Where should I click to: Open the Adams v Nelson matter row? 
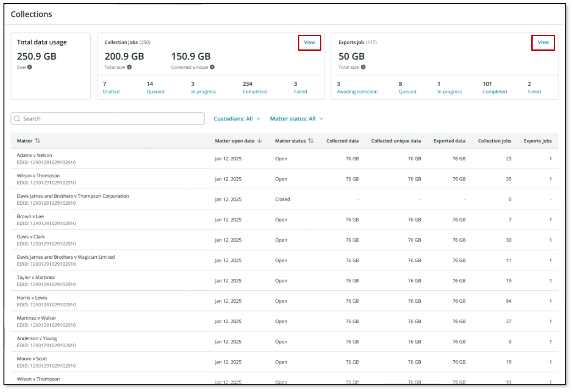(x=34, y=156)
